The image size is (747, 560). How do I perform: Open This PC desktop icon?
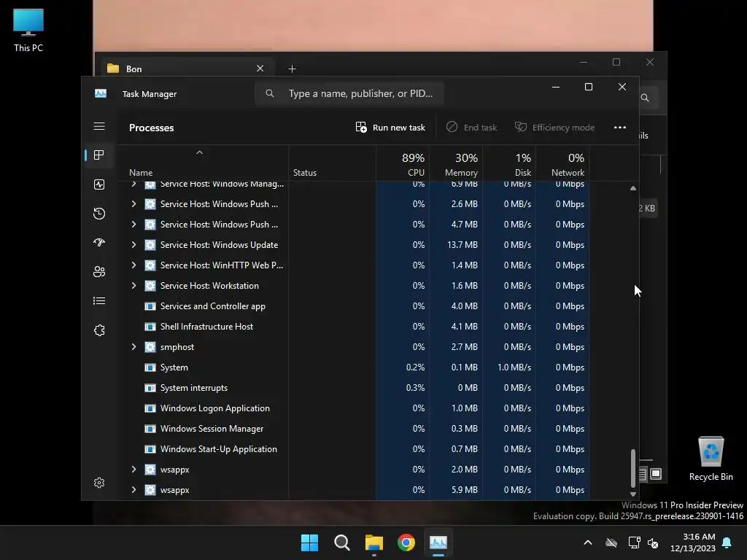coord(28,30)
